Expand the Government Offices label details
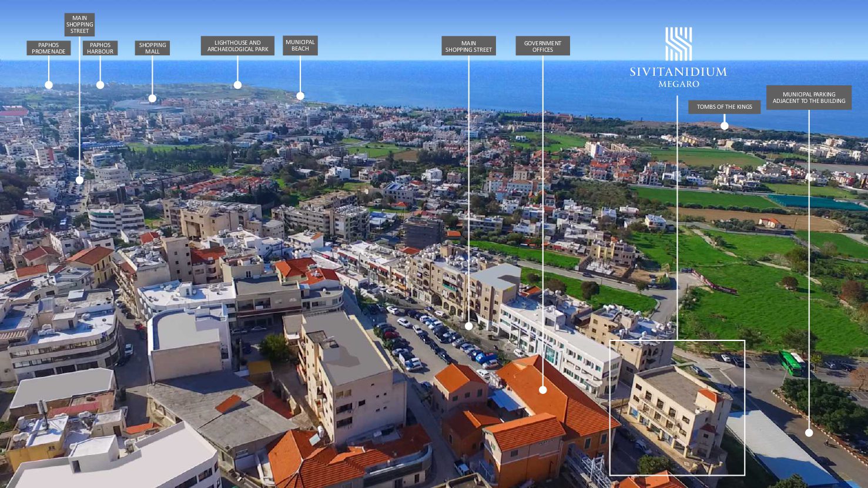 pos(542,45)
